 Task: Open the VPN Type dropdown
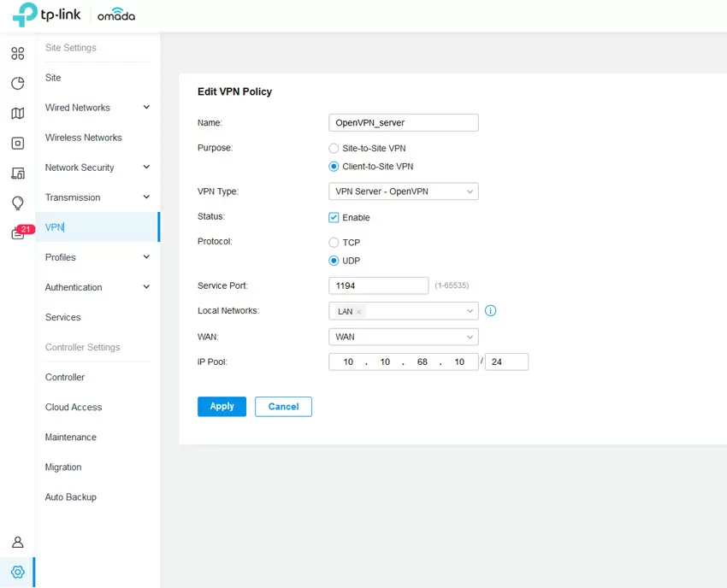[403, 192]
